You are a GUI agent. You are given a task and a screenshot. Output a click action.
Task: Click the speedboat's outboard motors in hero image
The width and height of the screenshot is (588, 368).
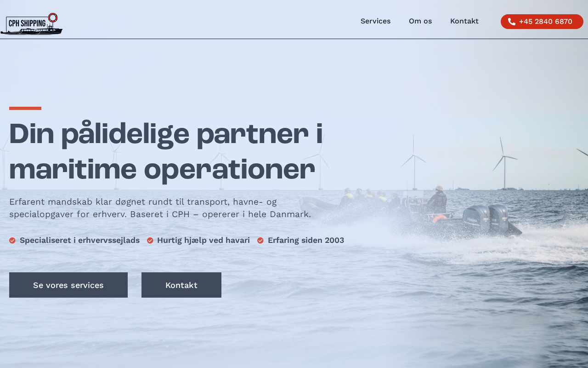(x=486, y=218)
